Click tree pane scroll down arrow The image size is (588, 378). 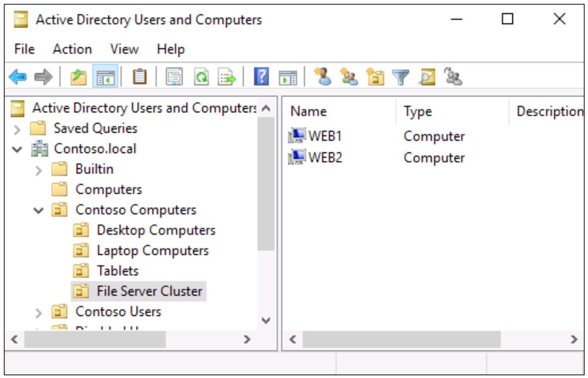tap(266, 320)
